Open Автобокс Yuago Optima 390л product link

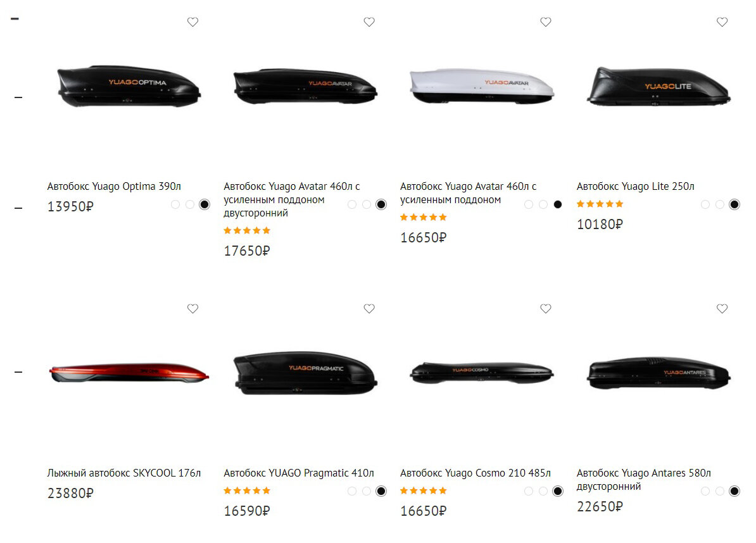(114, 187)
